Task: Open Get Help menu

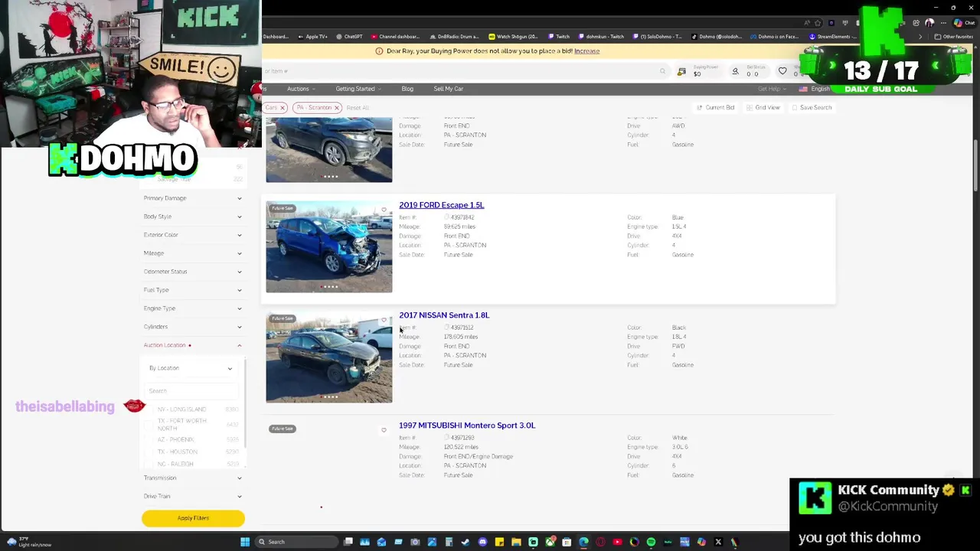Action: (771, 89)
